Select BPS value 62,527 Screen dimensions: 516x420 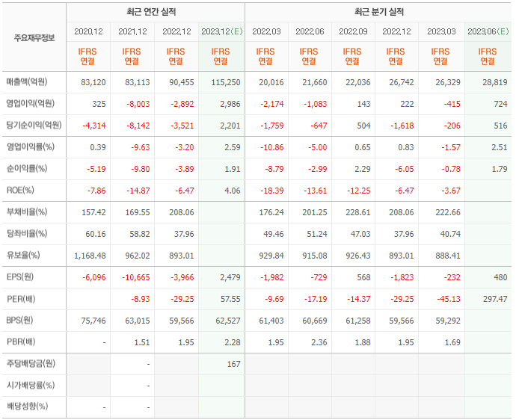point(228,321)
